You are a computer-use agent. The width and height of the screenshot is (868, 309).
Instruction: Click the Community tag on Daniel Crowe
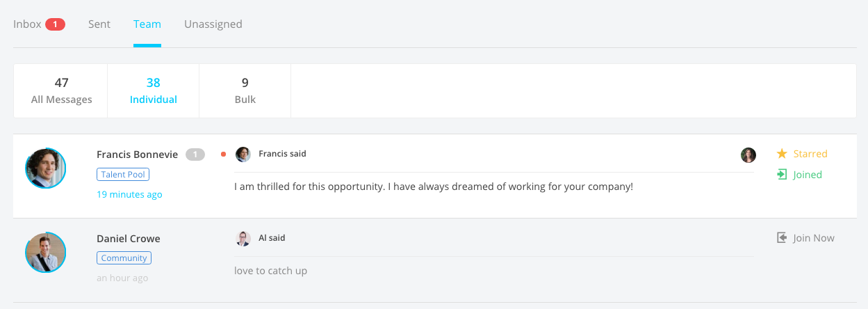coord(124,258)
